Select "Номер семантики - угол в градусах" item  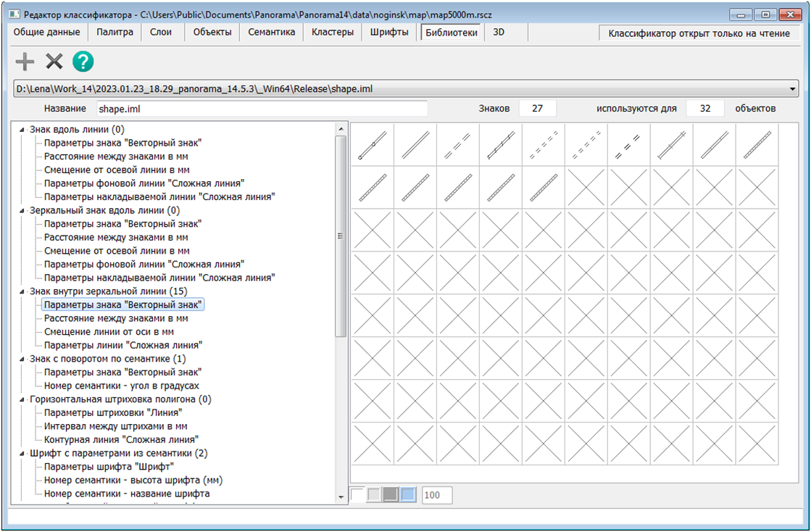point(121,386)
